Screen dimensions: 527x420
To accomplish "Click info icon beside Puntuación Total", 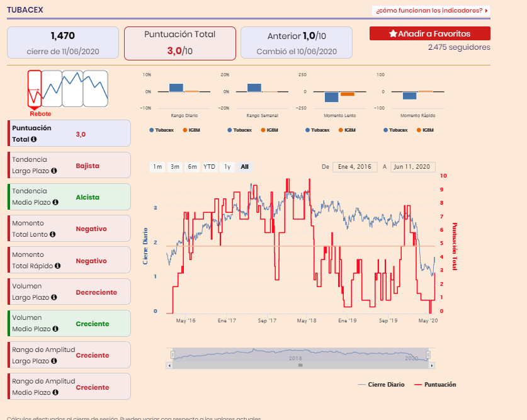I will tap(33, 139).
